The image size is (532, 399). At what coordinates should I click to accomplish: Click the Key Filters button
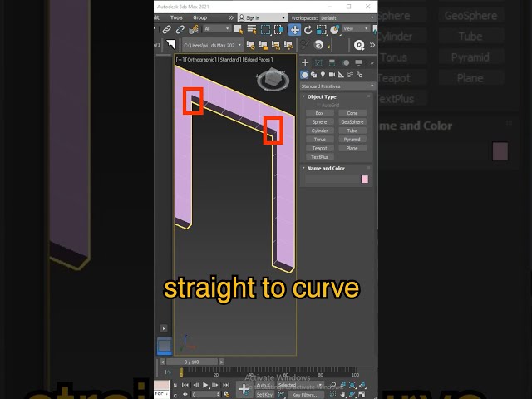pyautogui.click(x=305, y=395)
